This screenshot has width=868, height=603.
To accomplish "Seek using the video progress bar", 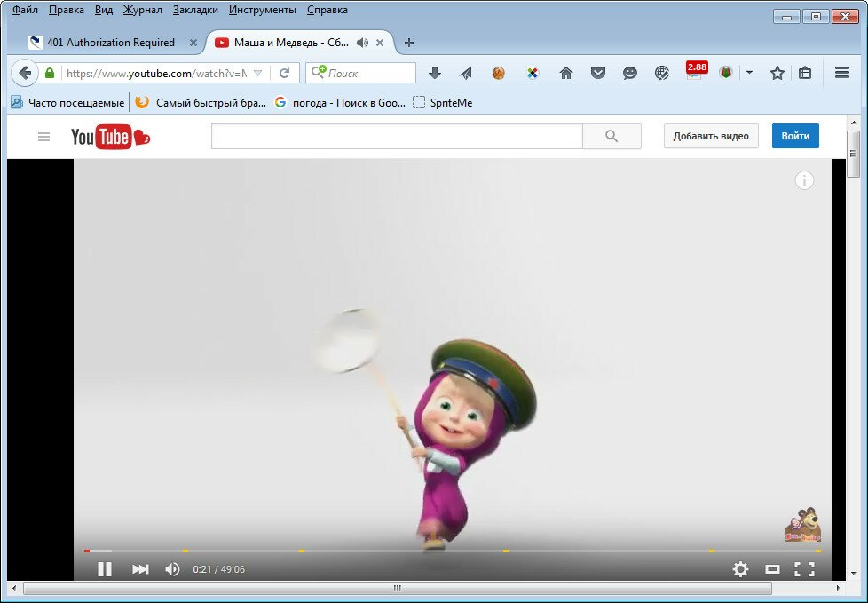I will coord(453,551).
